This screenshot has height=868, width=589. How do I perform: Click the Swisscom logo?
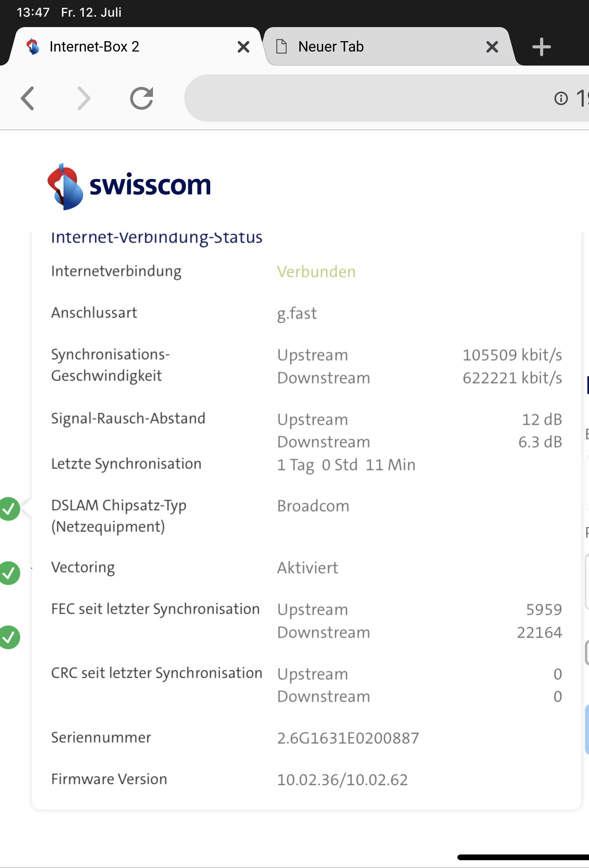(129, 186)
